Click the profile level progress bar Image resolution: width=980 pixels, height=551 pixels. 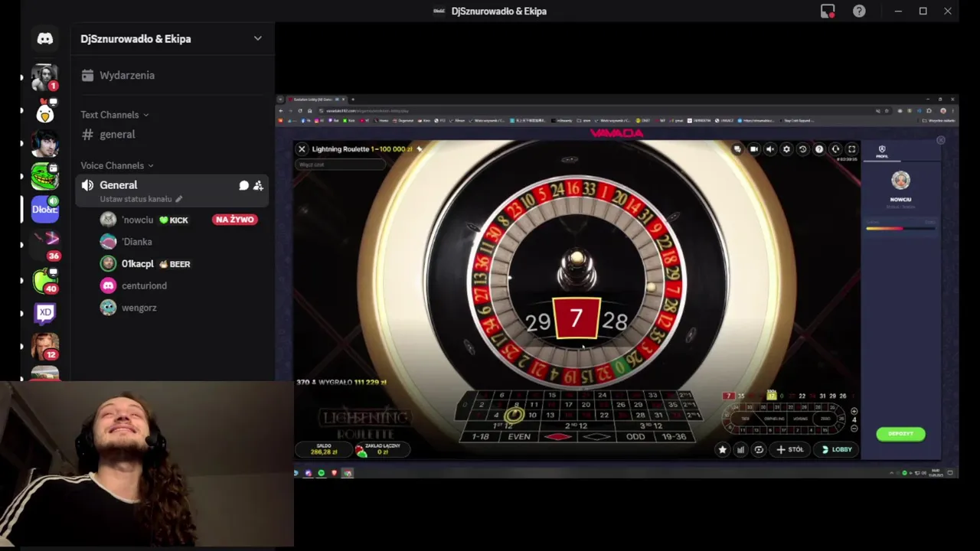click(900, 228)
